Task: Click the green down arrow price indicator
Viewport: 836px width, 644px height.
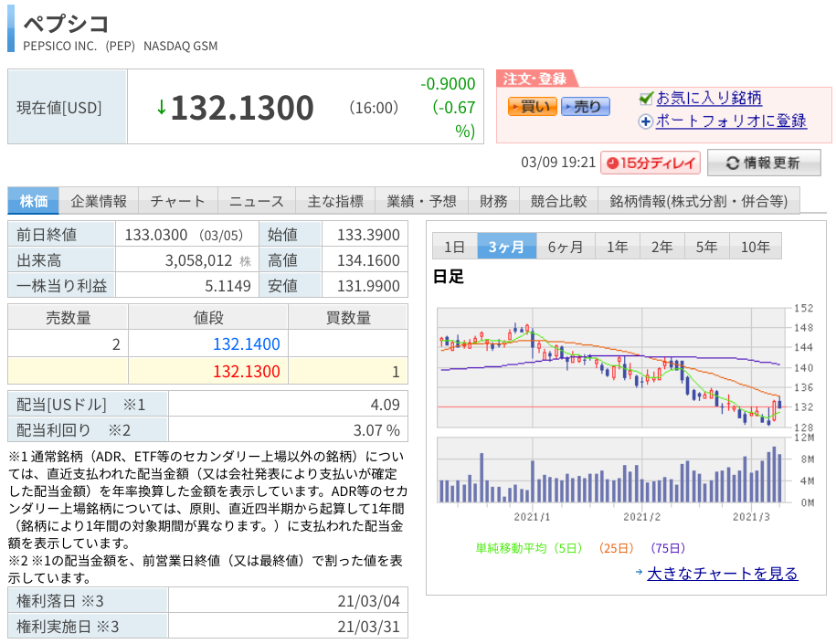Action: click(x=161, y=108)
